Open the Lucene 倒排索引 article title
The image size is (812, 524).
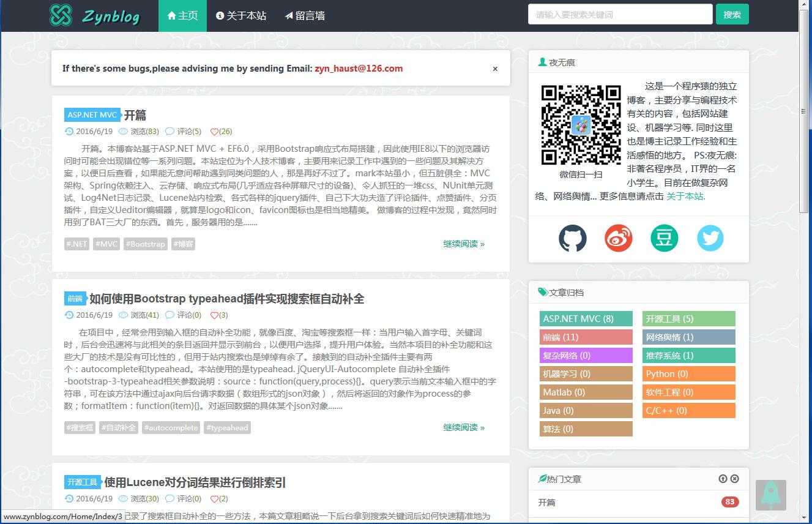(x=195, y=482)
